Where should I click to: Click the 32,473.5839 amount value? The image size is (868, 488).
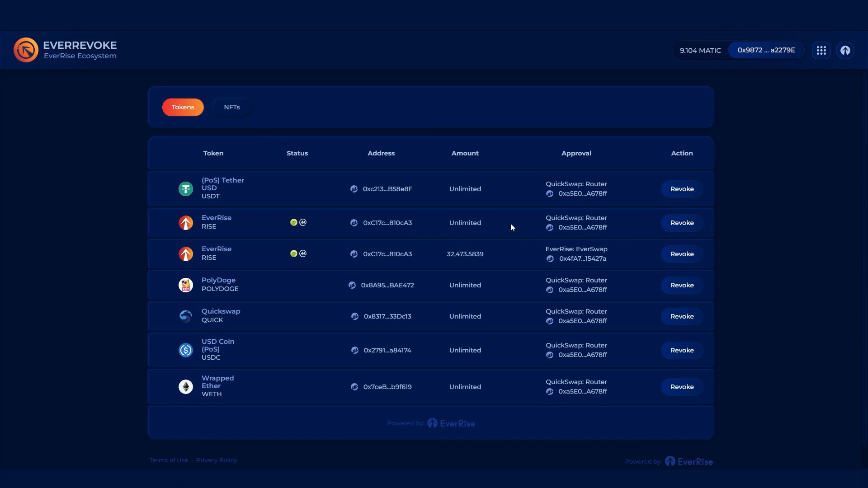click(465, 254)
